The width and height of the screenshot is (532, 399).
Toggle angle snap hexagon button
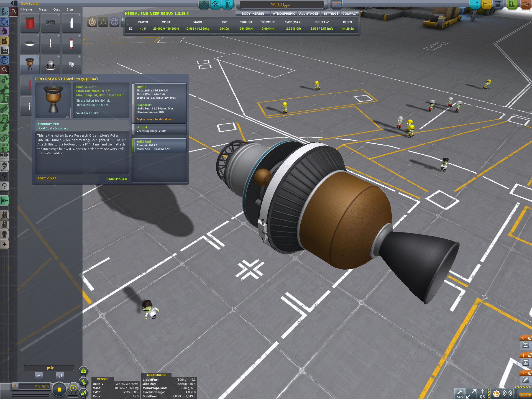click(73, 388)
